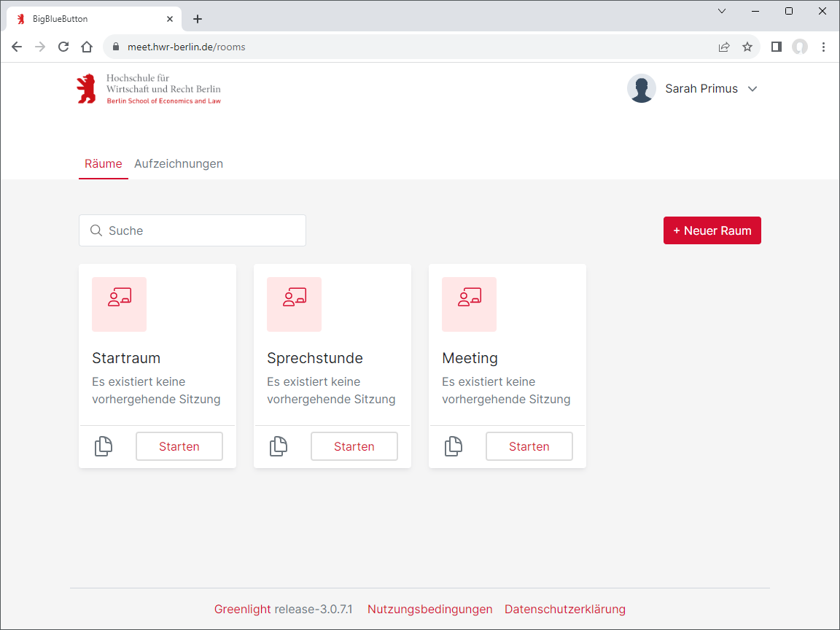Click Sarah Primus profile avatar
Image resolution: width=840 pixels, height=630 pixels.
(641, 89)
